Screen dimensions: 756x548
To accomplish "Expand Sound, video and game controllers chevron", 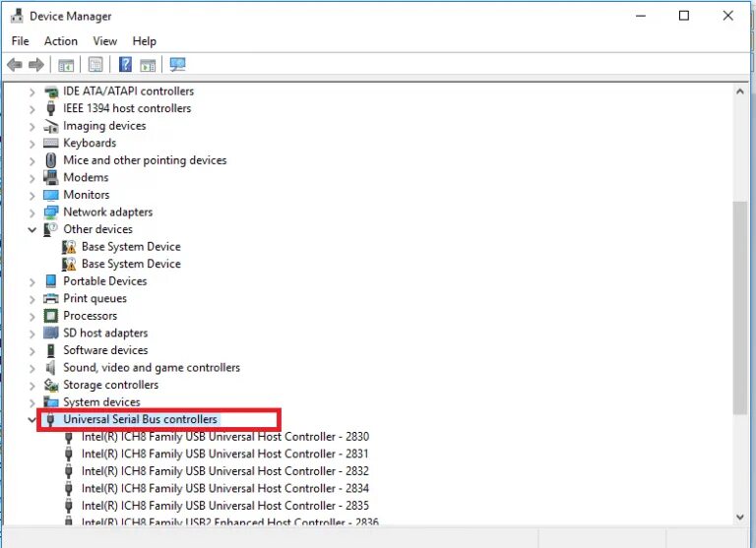I will pyautogui.click(x=31, y=368).
